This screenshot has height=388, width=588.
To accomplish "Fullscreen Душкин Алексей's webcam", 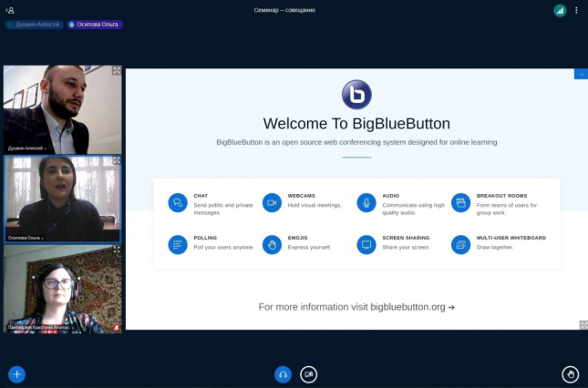I will click(x=116, y=70).
